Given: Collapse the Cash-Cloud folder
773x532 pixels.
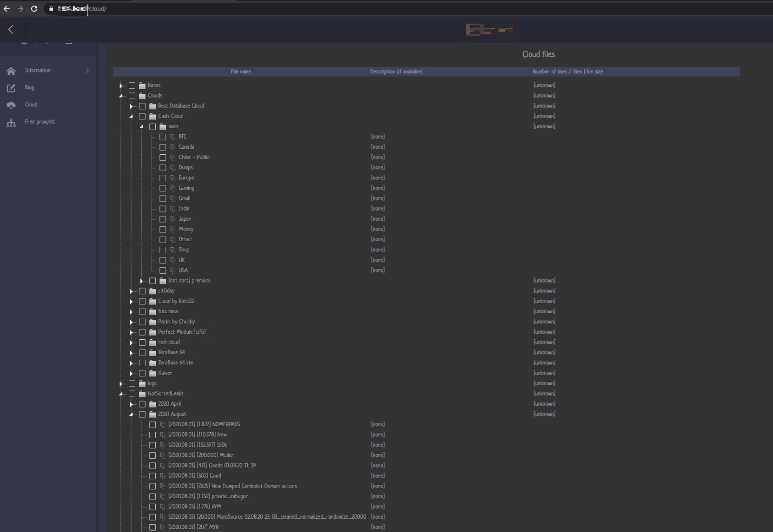Looking at the screenshot, I should pos(131,116).
